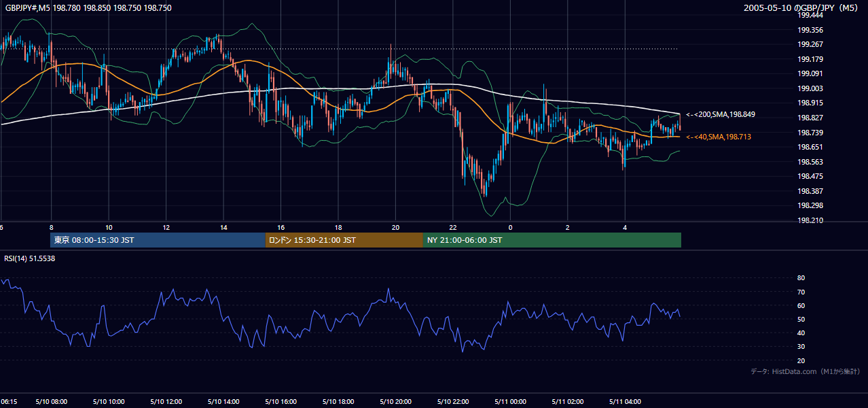Click the bottom time label 06:15

[x=10, y=402]
